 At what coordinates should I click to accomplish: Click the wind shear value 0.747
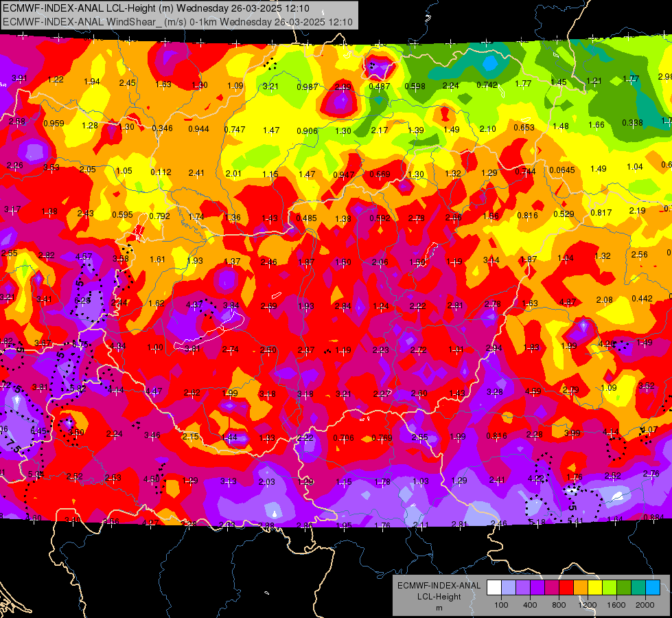point(235,130)
